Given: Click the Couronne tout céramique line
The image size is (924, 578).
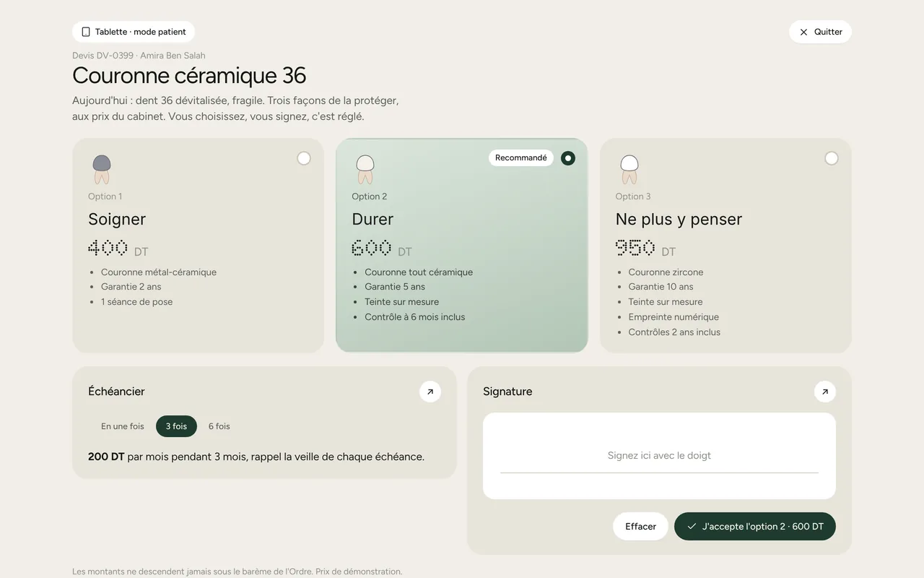Looking at the screenshot, I should coord(419,272).
